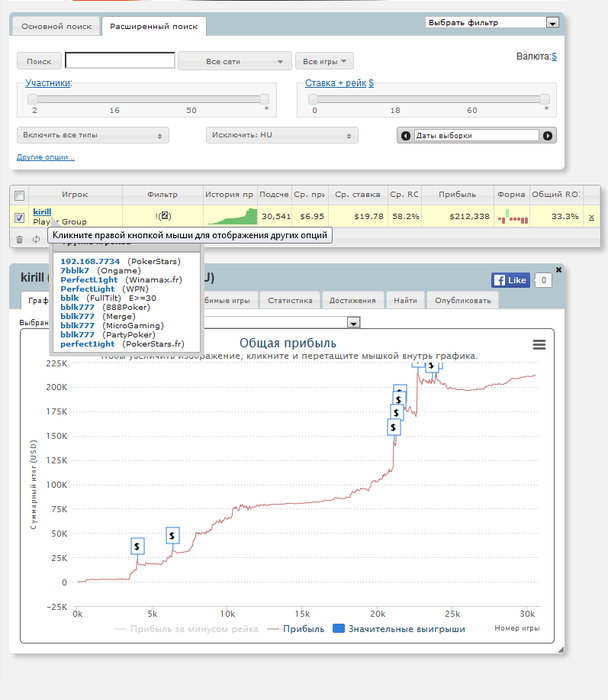Click the filter icon in kirill's row

tap(164, 216)
